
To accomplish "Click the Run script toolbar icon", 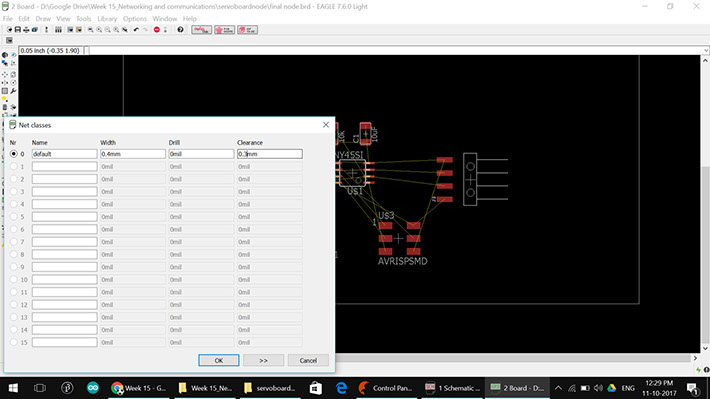I will (70, 29).
